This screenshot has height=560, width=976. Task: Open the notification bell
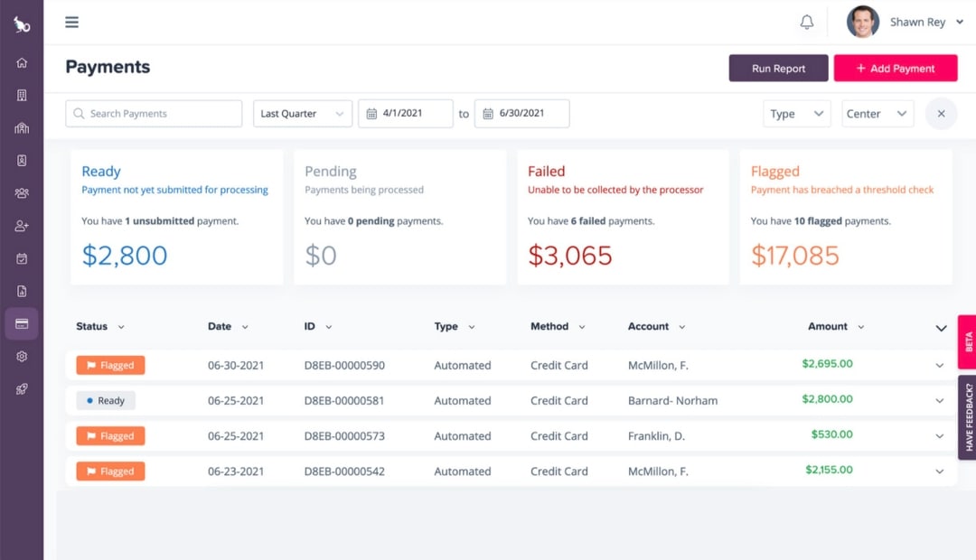coord(807,21)
